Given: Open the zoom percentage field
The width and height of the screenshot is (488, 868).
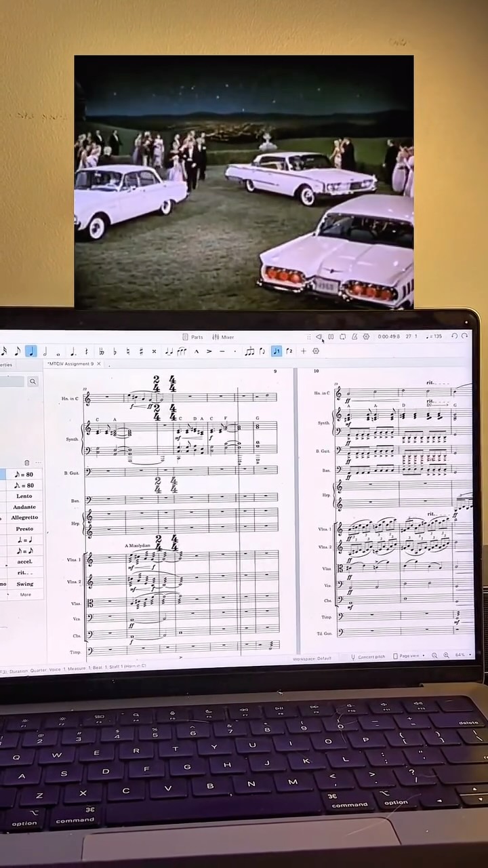Looking at the screenshot, I should pos(464,655).
